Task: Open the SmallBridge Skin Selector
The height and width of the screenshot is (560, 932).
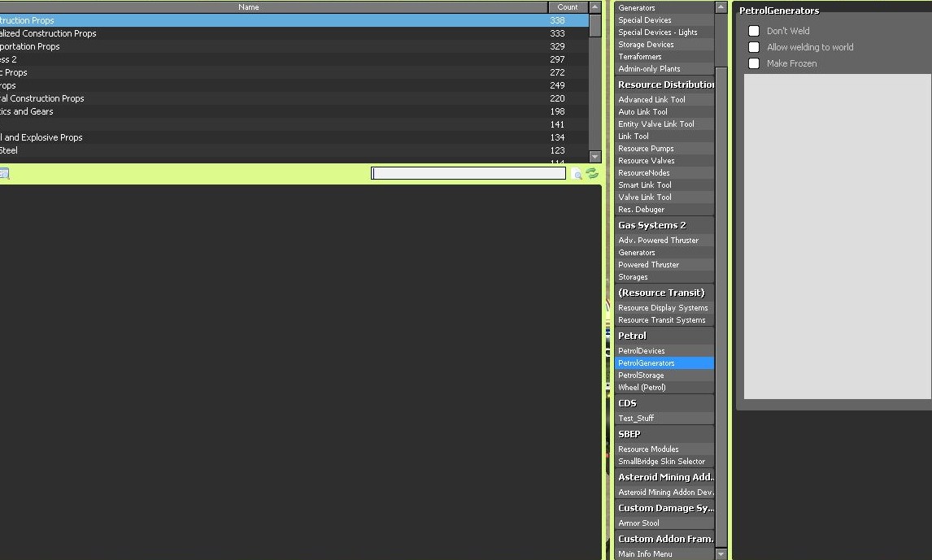Action: click(664, 462)
